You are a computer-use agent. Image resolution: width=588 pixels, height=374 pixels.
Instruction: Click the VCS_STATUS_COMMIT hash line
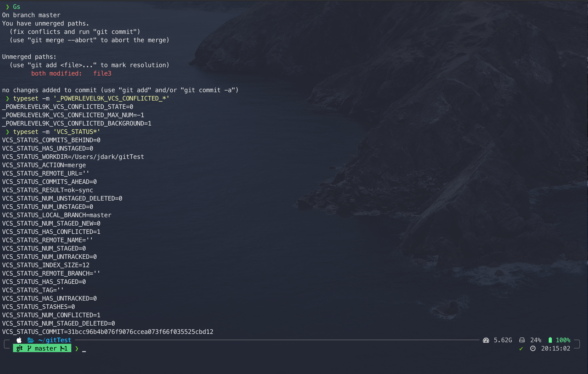(x=108, y=332)
